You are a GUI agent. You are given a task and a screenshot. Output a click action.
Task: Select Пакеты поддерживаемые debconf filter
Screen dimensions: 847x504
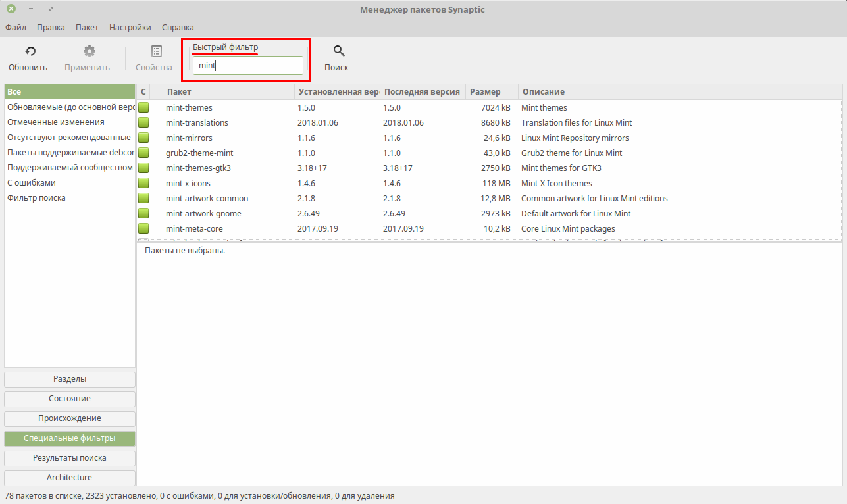[x=69, y=152]
